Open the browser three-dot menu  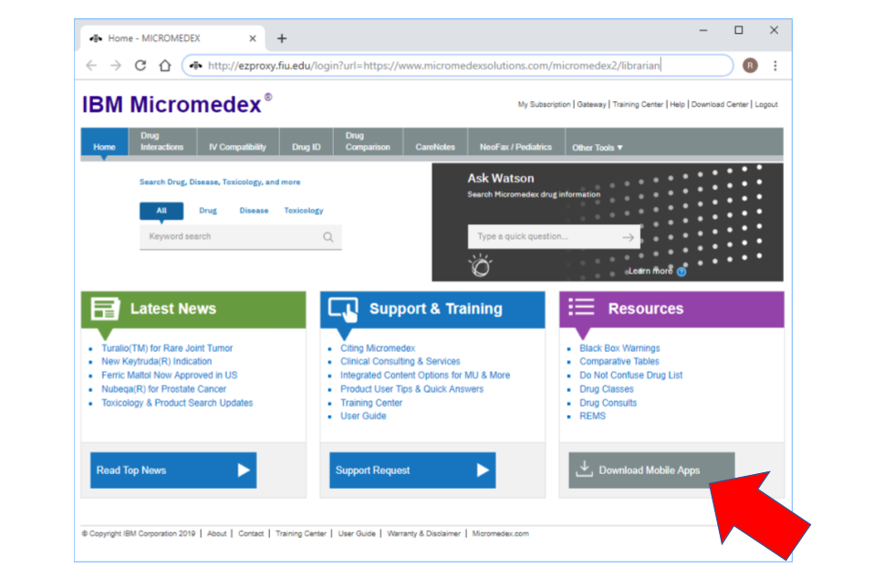(775, 66)
